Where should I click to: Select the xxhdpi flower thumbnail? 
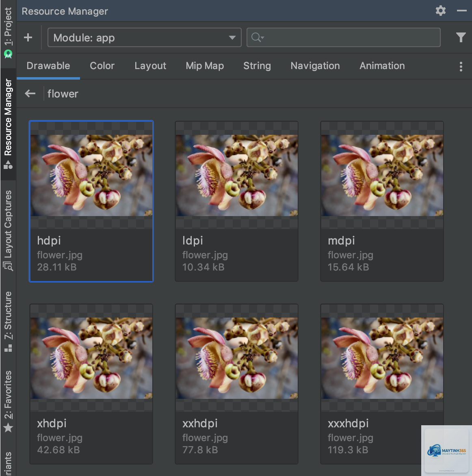click(237, 358)
